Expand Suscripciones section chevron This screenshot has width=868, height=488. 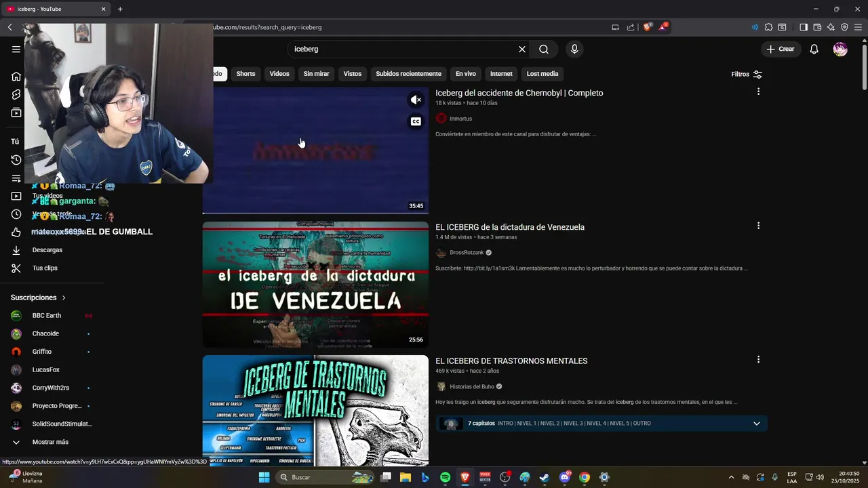pyautogui.click(x=64, y=298)
